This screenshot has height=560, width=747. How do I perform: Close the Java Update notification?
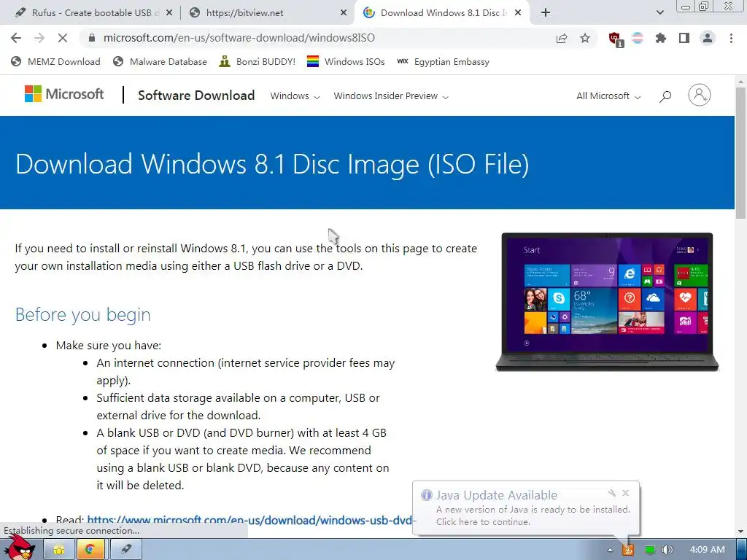point(625,493)
